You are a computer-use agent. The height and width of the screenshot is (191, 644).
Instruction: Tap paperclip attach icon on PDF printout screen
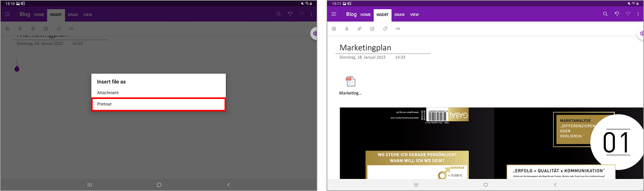coord(360,29)
